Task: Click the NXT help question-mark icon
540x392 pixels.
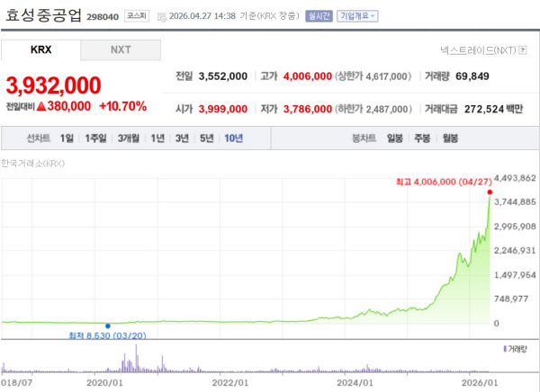Action: pos(525,50)
